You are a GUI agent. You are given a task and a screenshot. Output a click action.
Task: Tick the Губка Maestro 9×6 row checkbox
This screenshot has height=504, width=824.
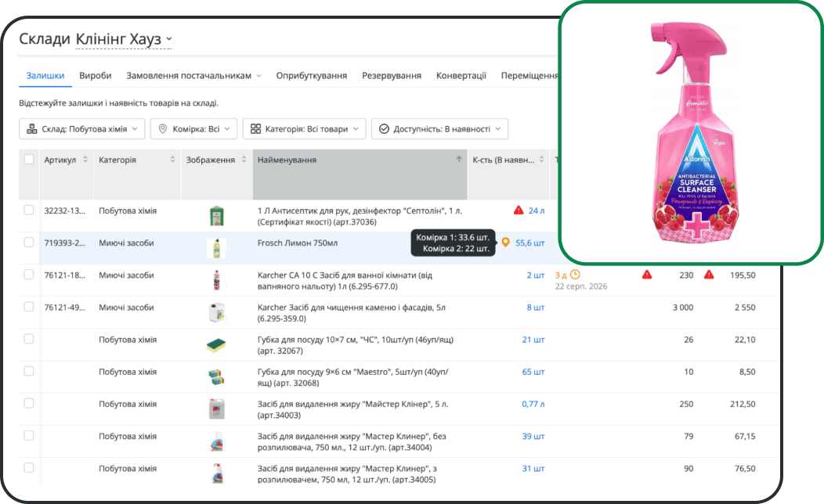(29, 371)
